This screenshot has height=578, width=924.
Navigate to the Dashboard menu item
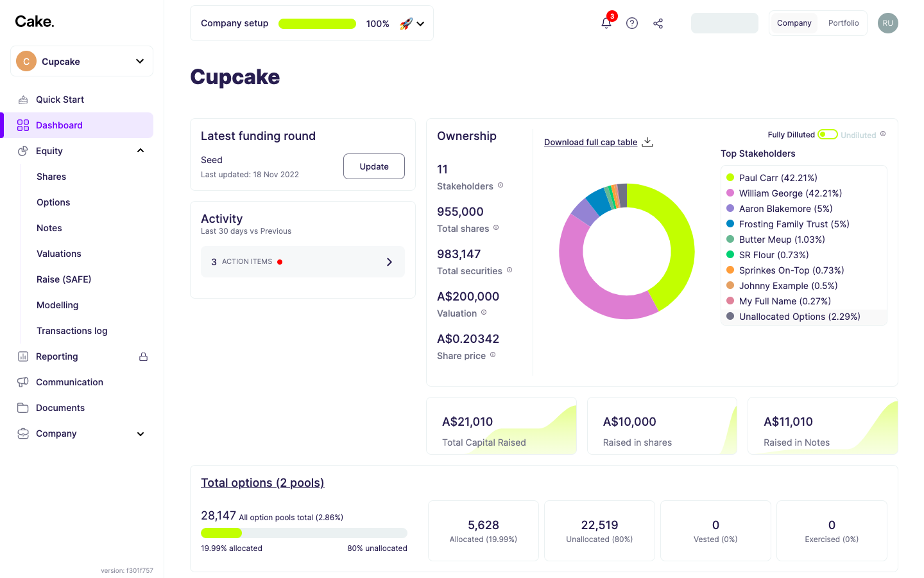point(60,125)
